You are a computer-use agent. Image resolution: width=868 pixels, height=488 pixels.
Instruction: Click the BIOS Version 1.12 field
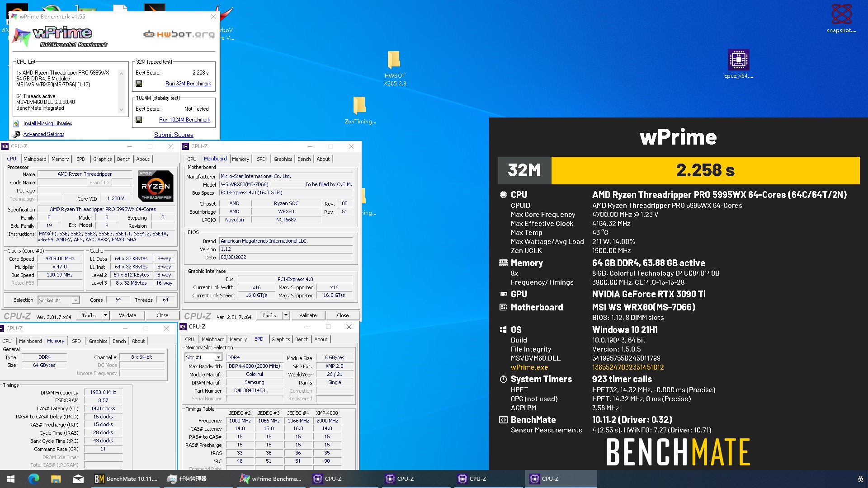coord(286,249)
